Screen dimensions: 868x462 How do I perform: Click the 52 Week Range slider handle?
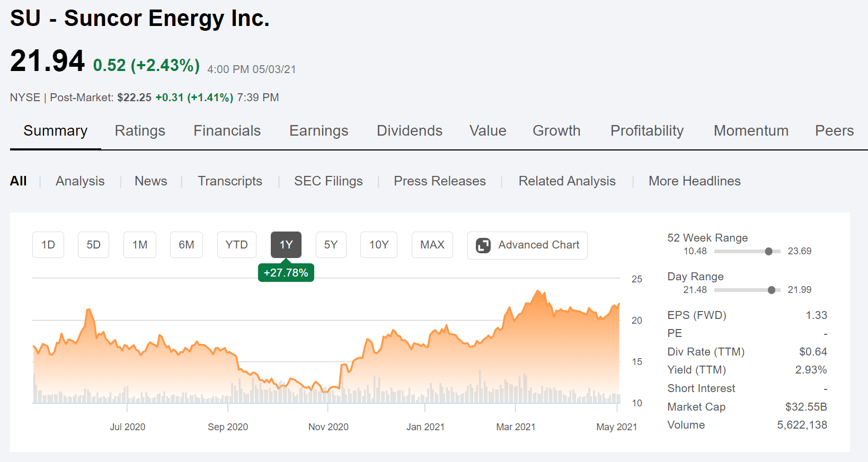(x=768, y=252)
